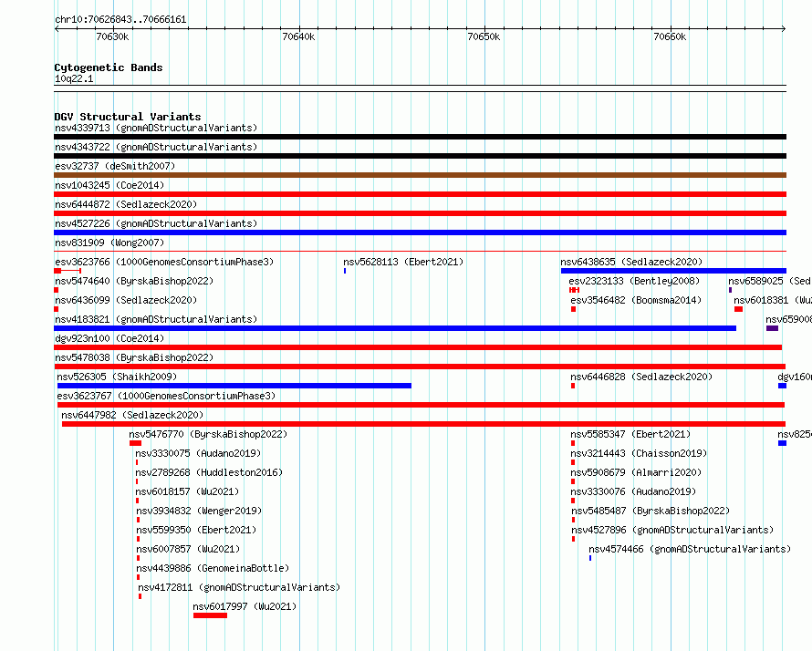Open nsv3330076 Audano2019 variant
The height and width of the screenshot is (651, 812).
(633, 491)
